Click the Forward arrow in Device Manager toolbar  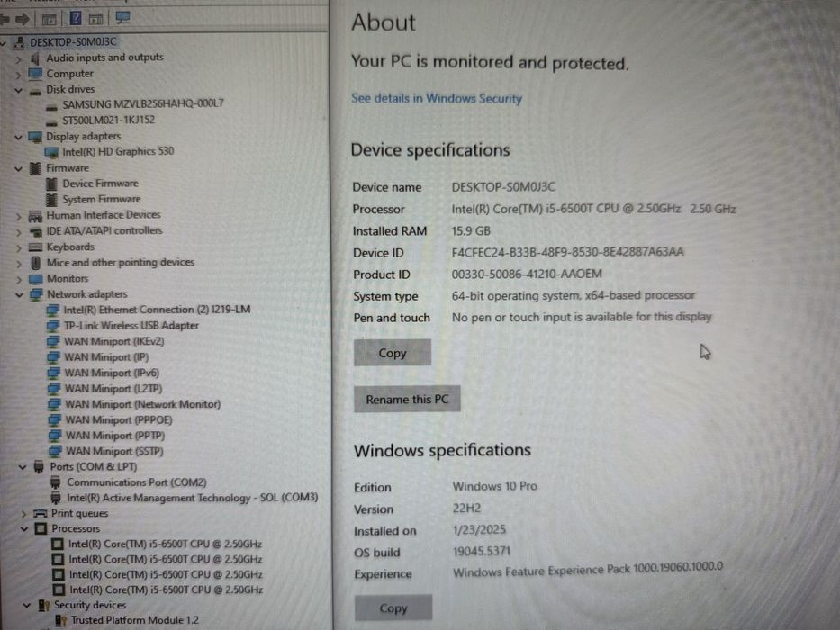tap(23, 19)
